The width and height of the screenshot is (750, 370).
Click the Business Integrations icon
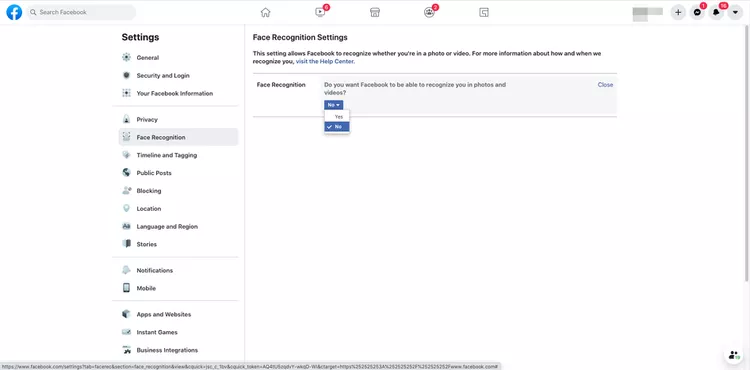[x=126, y=350]
